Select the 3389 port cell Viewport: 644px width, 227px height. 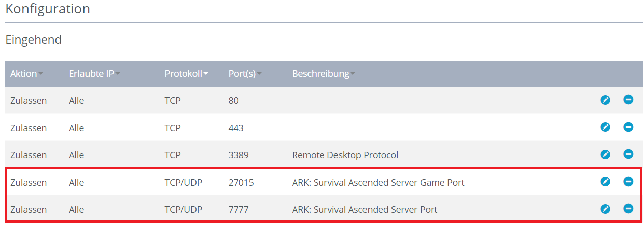238,155
